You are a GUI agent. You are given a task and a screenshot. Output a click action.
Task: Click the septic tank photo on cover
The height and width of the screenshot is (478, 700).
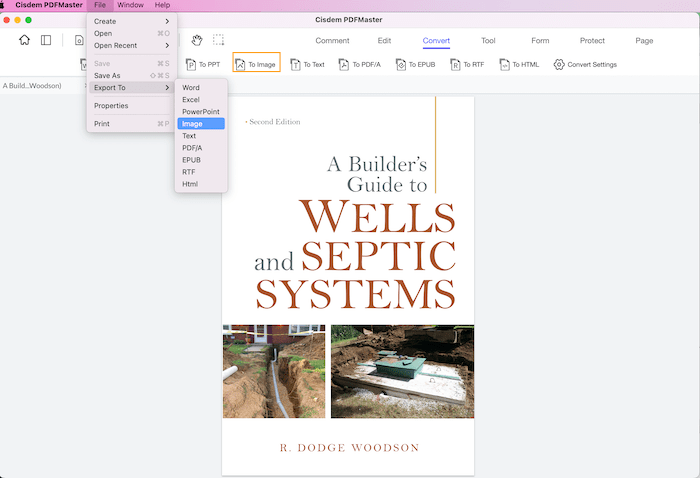pos(402,371)
